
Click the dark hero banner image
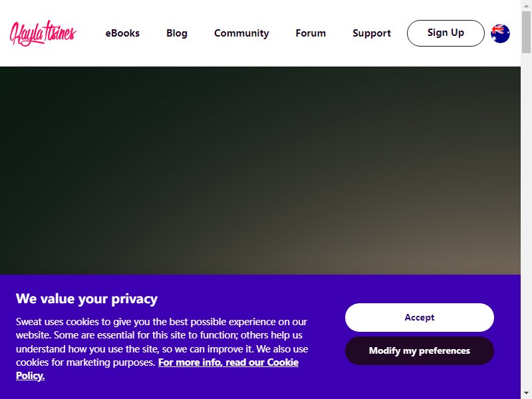(260, 170)
